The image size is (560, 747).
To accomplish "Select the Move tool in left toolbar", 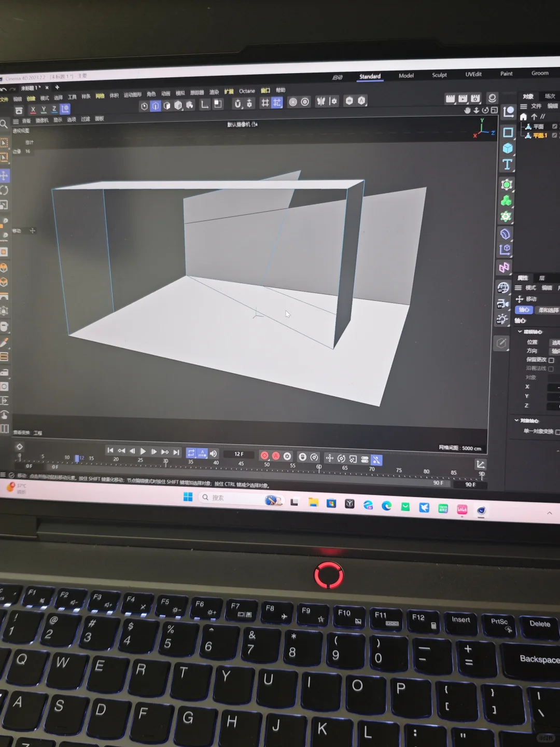I will [4, 175].
